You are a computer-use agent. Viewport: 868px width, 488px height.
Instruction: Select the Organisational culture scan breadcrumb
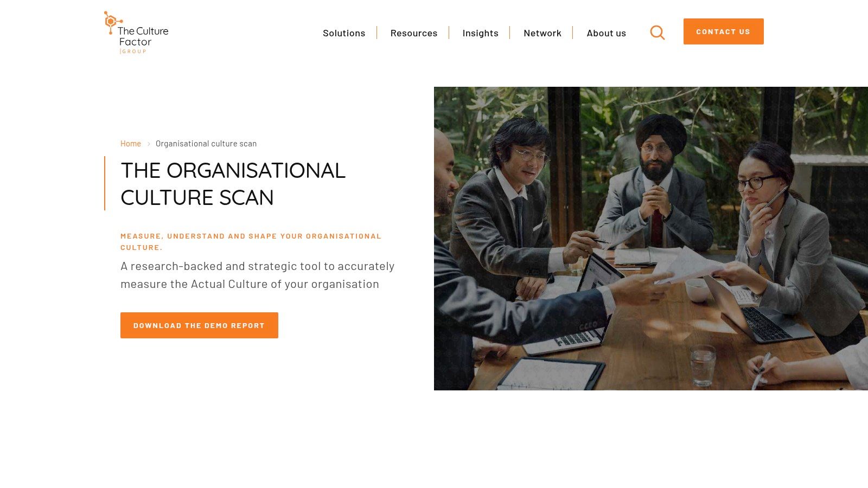[x=206, y=144]
